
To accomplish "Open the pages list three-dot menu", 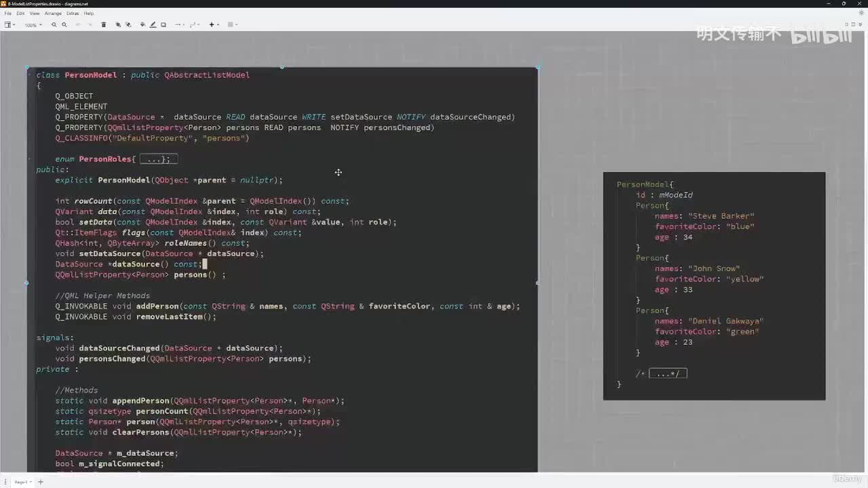I will coord(6,482).
